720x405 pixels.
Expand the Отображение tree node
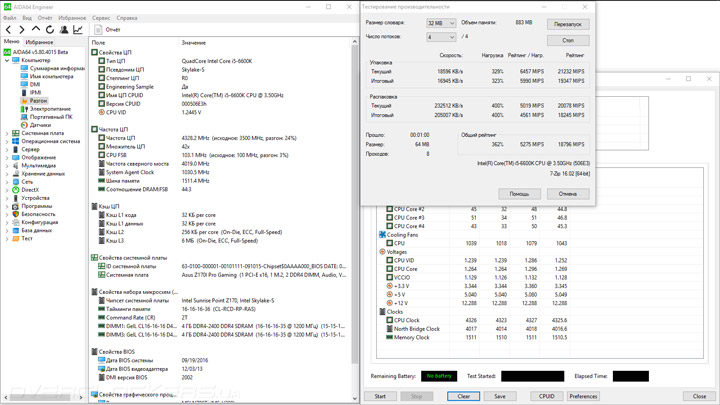(7, 158)
